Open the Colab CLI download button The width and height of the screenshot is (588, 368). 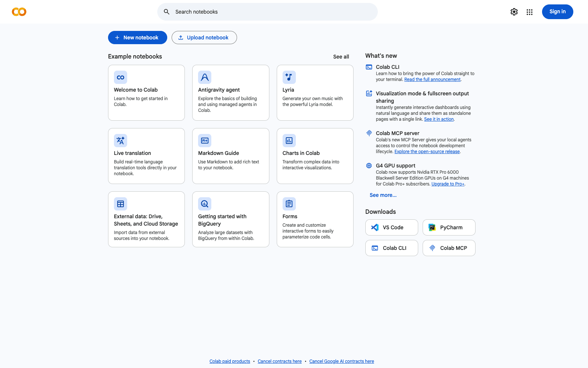point(392,248)
